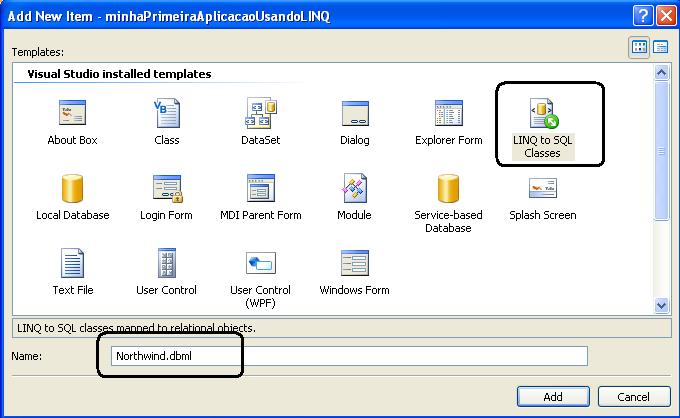
Task: Select the Login Form template icon
Action: pyautogui.click(x=167, y=188)
